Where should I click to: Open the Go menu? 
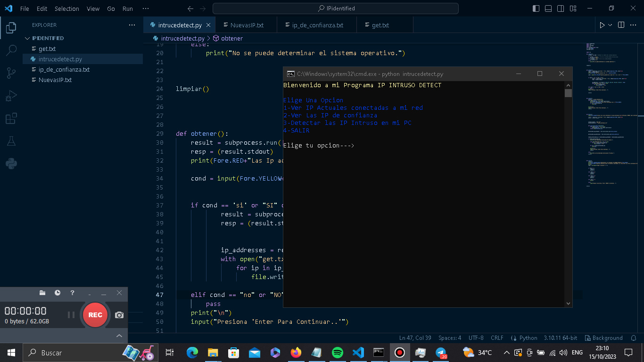pos(111,8)
